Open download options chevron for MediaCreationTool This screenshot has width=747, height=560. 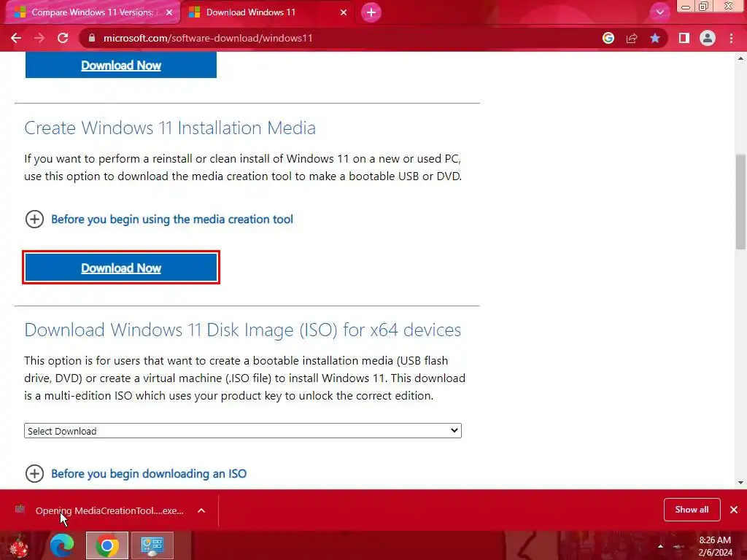[201, 510]
